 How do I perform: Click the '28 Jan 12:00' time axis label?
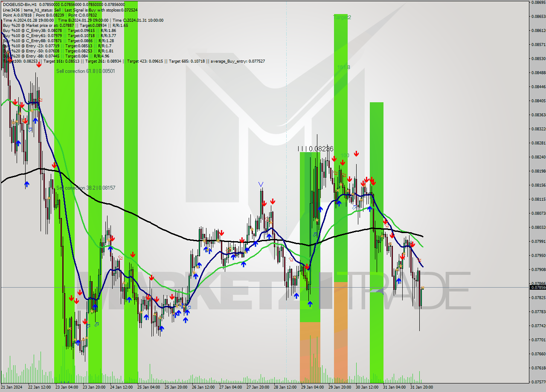285,387
